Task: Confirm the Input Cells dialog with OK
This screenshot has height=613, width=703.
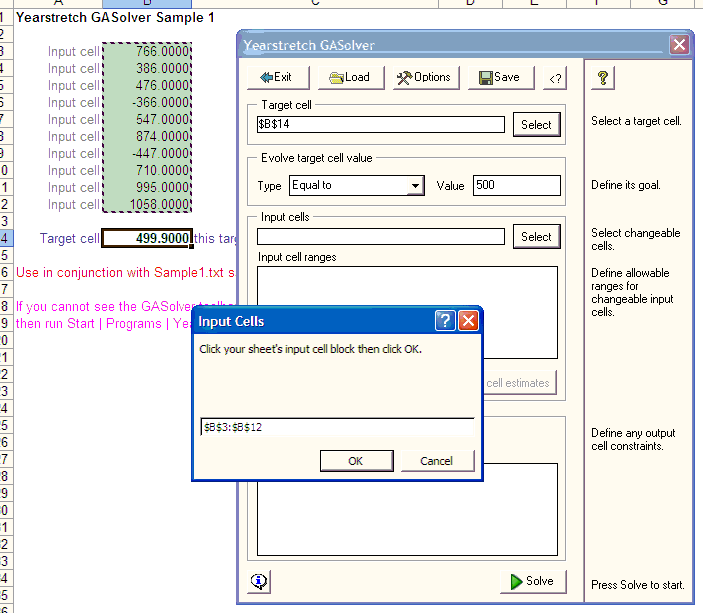Action: coord(356,461)
